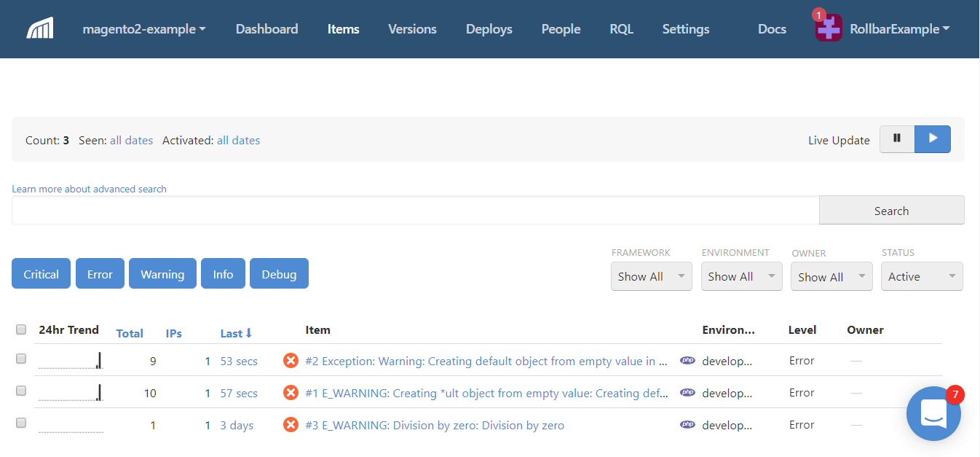Select the checkbox for Division by zero row
Image resolution: width=980 pixels, height=457 pixels.
(x=21, y=423)
